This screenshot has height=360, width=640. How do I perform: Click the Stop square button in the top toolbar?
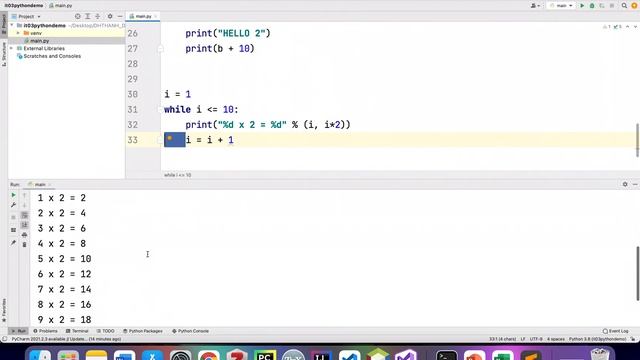coord(611,6)
